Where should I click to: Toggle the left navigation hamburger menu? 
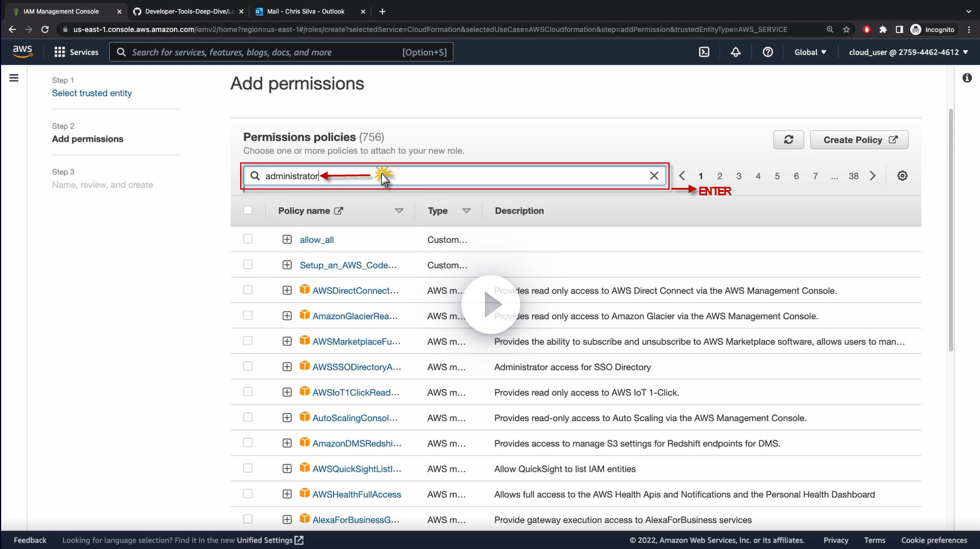point(14,78)
